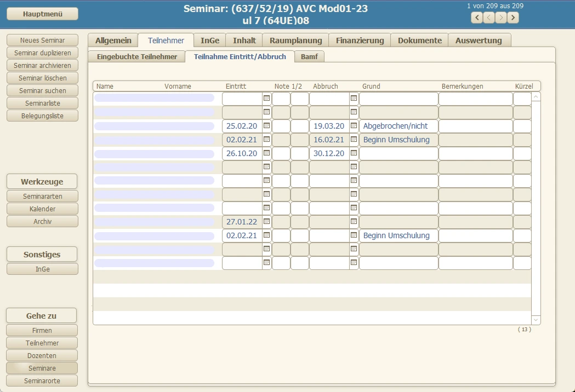Open calendar picker beside Abbruch 19.03.20
Viewport: 575px width, 392px height.
pyautogui.click(x=354, y=126)
